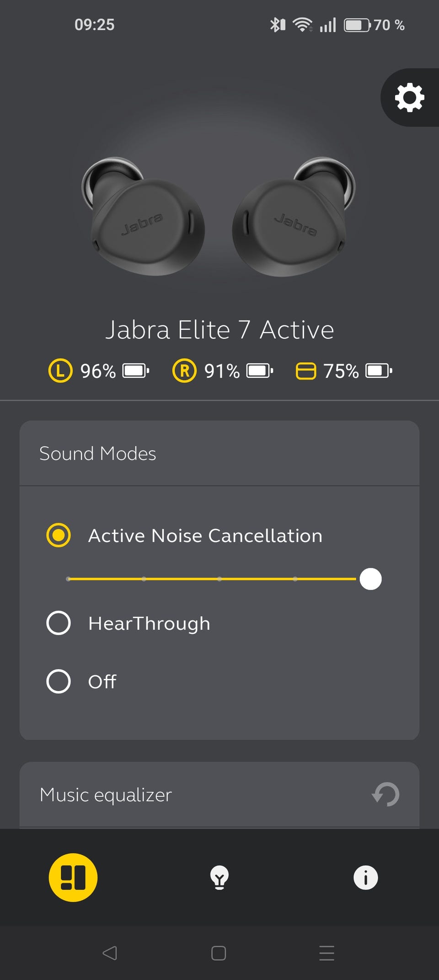The height and width of the screenshot is (980, 439).
Task: Select the HearThrough radio button
Action: click(59, 623)
